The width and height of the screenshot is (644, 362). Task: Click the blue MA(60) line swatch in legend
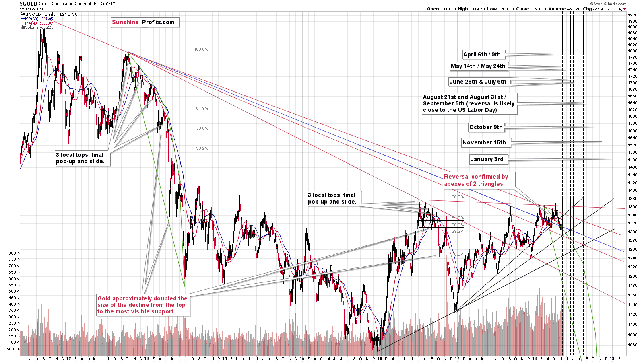[23, 19]
